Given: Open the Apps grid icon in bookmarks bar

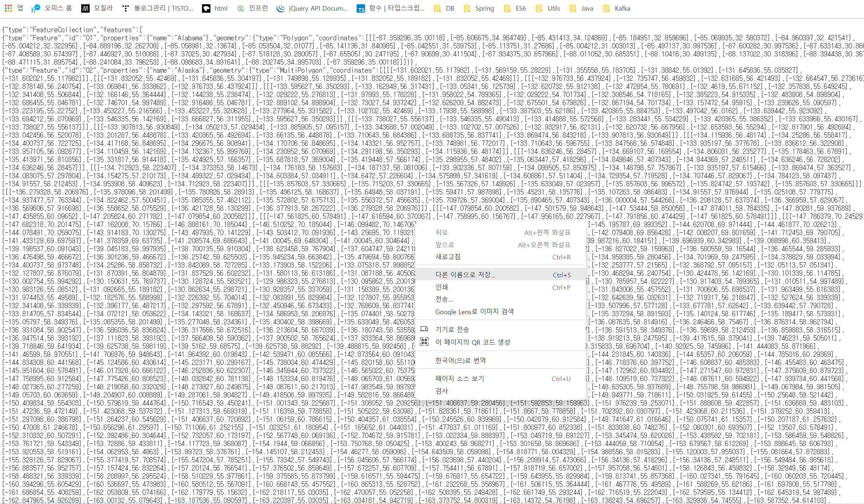Looking at the screenshot, I should point(8,8).
